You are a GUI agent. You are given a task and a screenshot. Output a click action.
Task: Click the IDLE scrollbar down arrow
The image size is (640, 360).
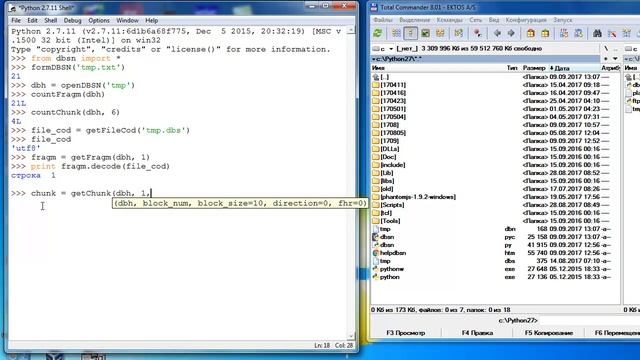click(351, 336)
